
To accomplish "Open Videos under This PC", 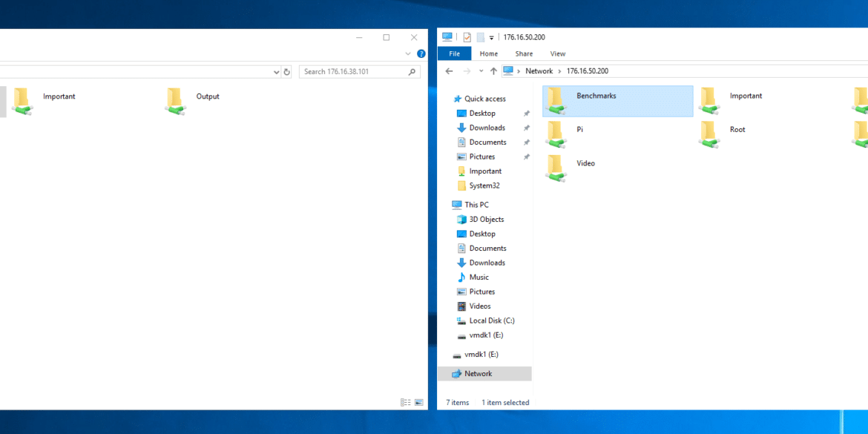I will pos(480,306).
